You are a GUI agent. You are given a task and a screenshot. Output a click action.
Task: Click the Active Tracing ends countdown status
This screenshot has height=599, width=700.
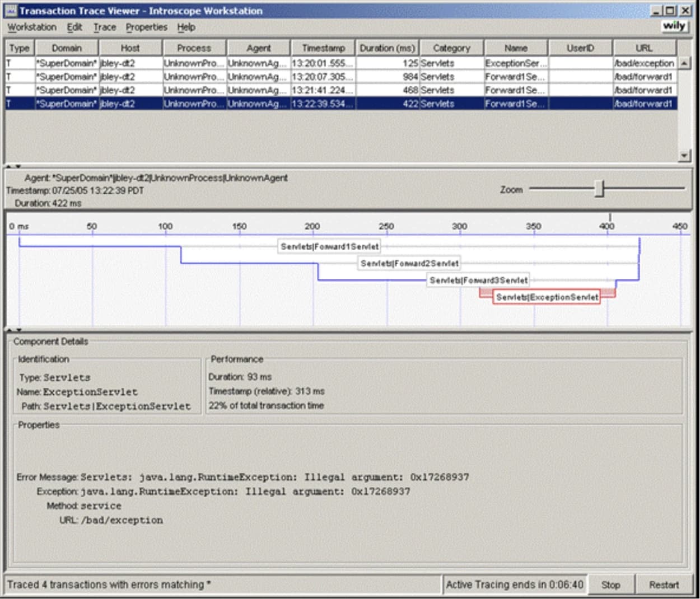coord(514,584)
